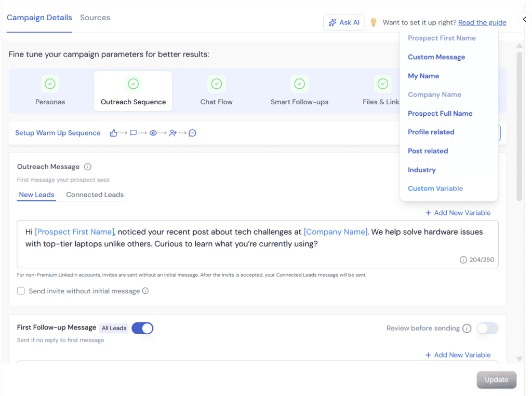Select the Outreach Sequence step
Viewport: 532px width, 396px height.
click(x=134, y=91)
